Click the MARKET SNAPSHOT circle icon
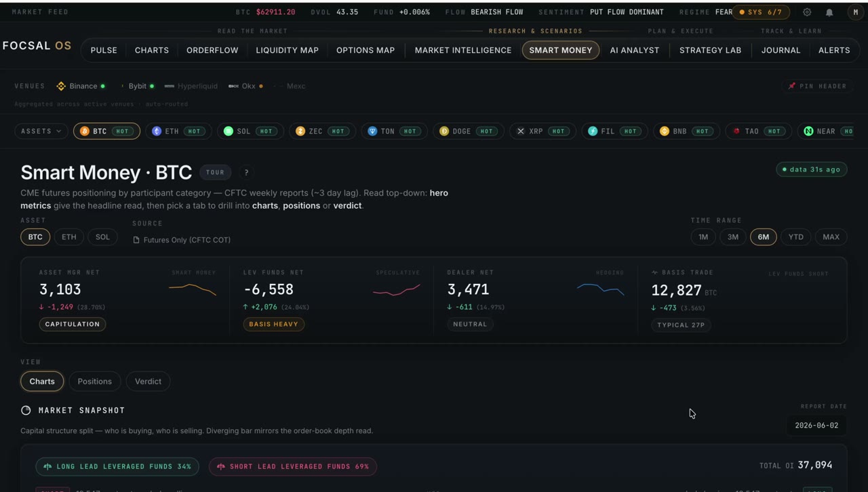 pyautogui.click(x=26, y=410)
